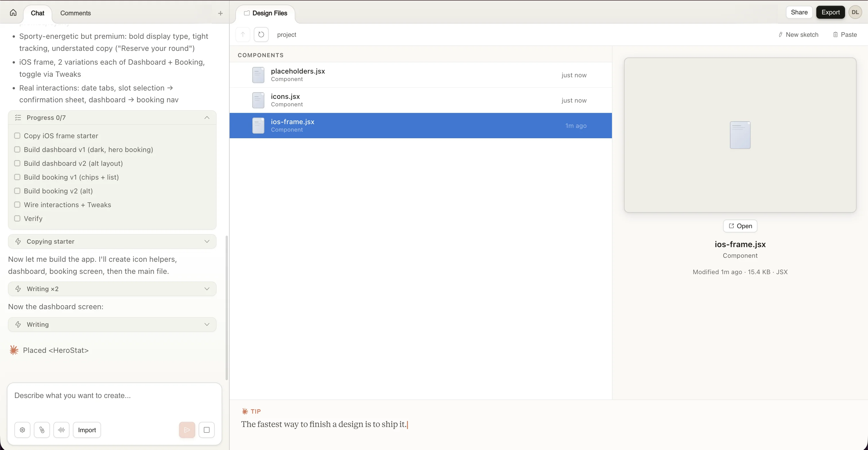Expand the Copying starter step

[x=207, y=241]
